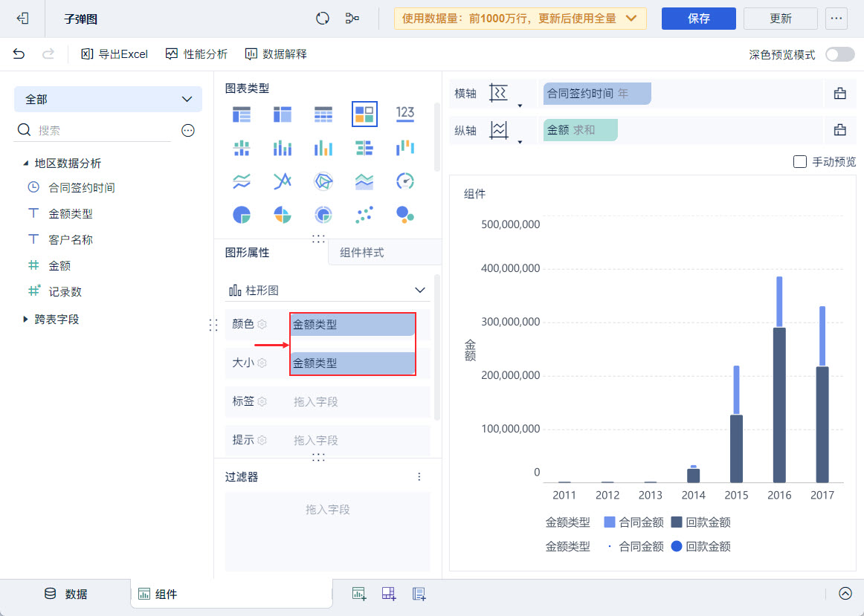Click the 回款金额 square color legend swatch
Image resolution: width=864 pixels, height=616 pixels.
coord(677,522)
